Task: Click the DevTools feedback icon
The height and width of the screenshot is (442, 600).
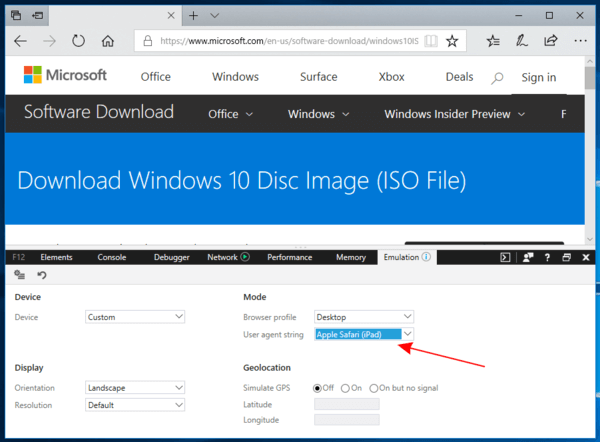Action: tap(528, 258)
